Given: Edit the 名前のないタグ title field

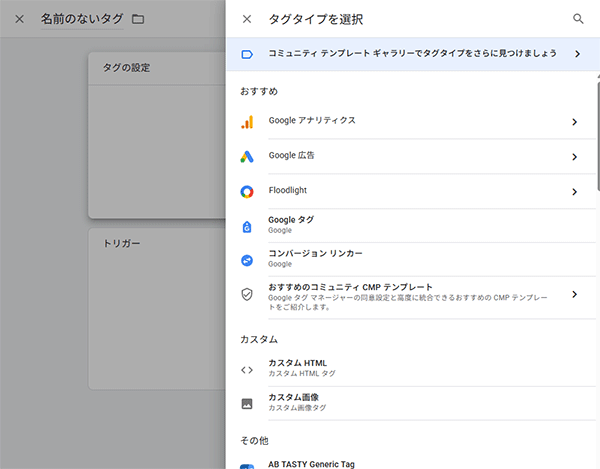Looking at the screenshot, I should click(x=82, y=19).
